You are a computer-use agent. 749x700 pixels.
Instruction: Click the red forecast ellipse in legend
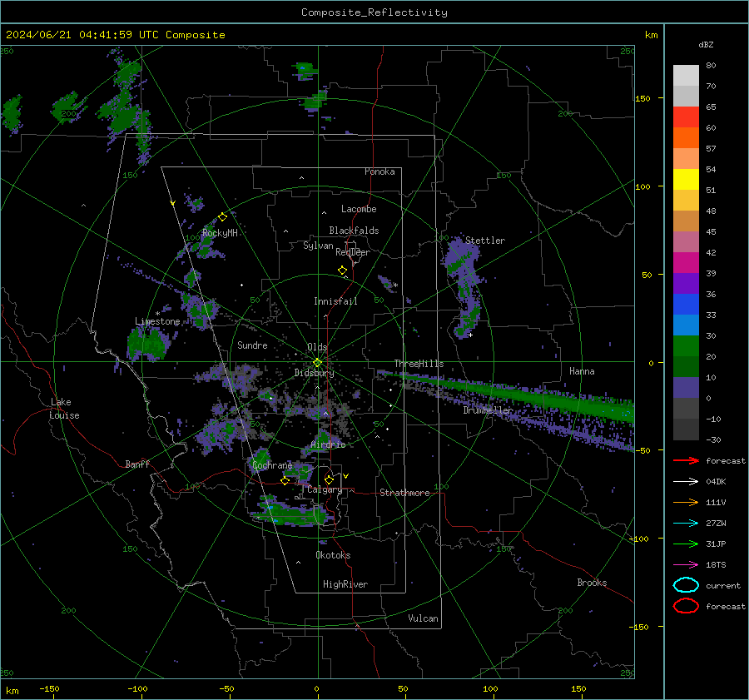[x=686, y=606]
